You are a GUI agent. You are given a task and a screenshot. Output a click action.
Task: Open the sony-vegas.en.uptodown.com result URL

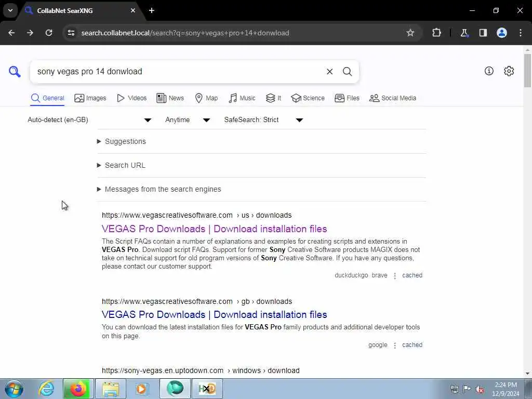[x=201, y=370]
